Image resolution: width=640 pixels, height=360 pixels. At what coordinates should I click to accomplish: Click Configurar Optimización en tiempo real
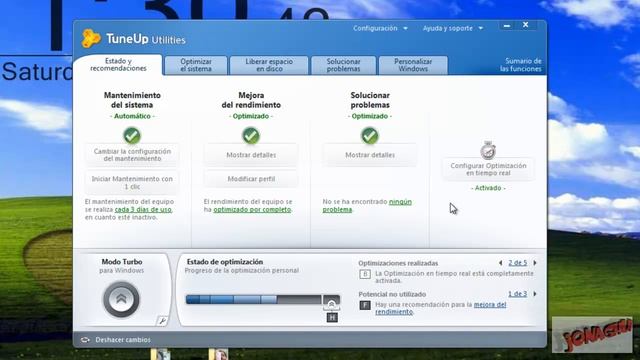(488, 169)
